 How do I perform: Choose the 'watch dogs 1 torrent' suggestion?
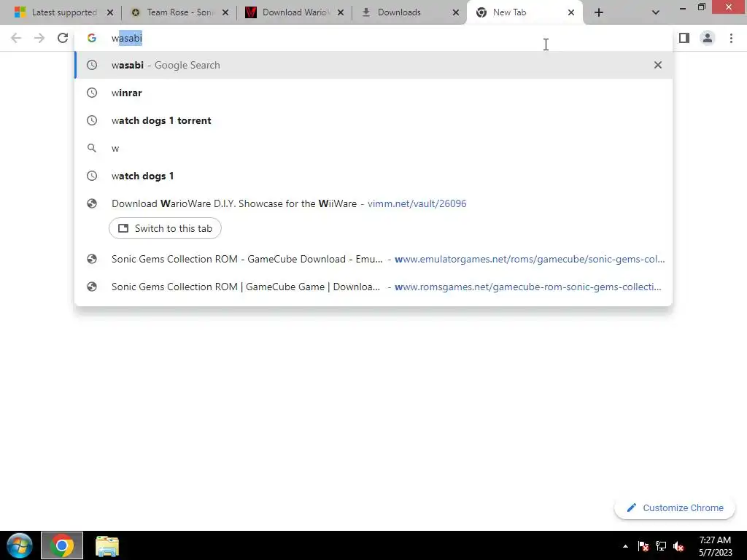click(373, 120)
